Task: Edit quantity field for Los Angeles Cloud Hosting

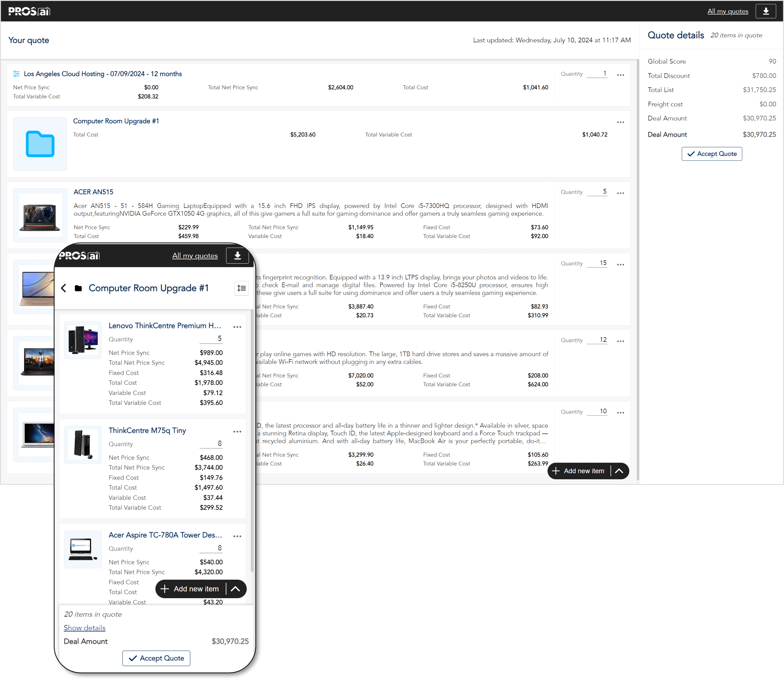Action: point(597,74)
